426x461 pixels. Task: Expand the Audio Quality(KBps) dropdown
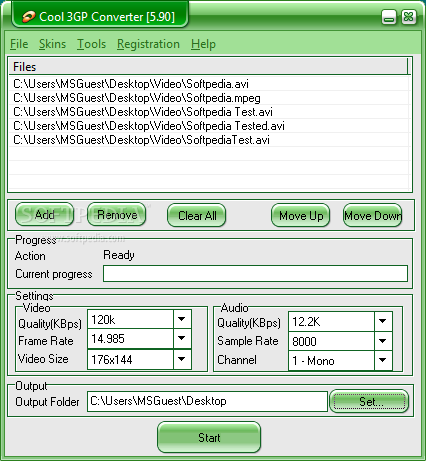pyautogui.click(x=383, y=321)
